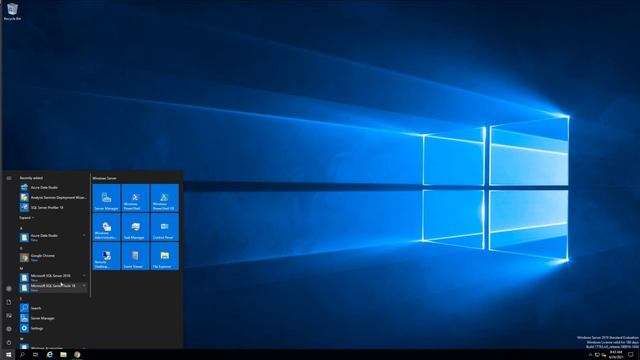Open Settings from the app list
Image resolution: width=640 pixels, height=360 pixels.
pyautogui.click(x=53, y=328)
